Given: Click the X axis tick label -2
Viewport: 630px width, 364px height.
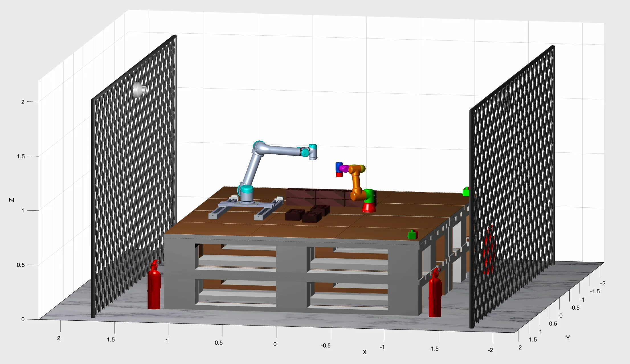Looking at the screenshot, I should click(490, 350).
